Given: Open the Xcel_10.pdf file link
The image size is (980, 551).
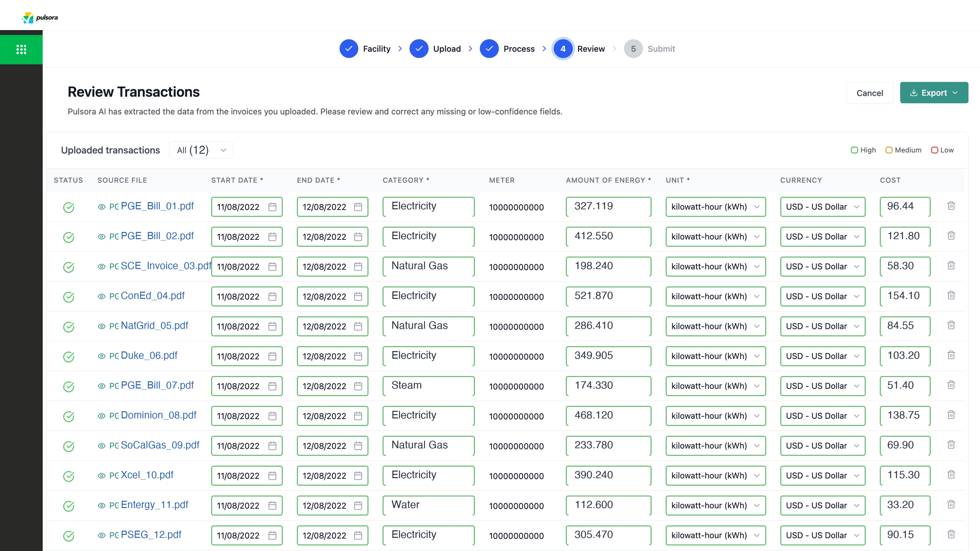Looking at the screenshot, I should click(x=147, y=474).
